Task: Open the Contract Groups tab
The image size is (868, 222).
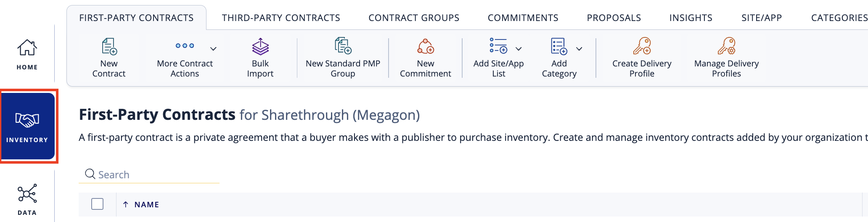Action: click(x=414, y=18)
